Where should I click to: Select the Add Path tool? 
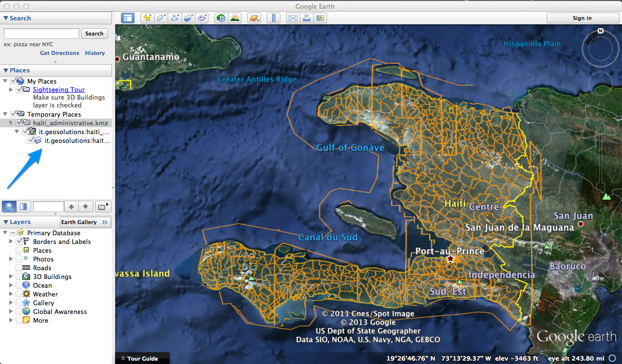tap(175, 18)
